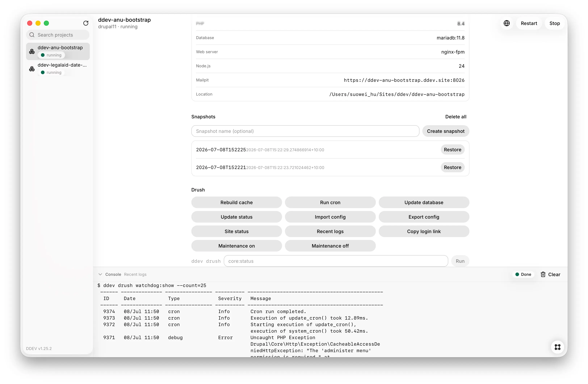The image size is (588, 384).
Task: Click the Drush section heading
Action: pos(198,190)
